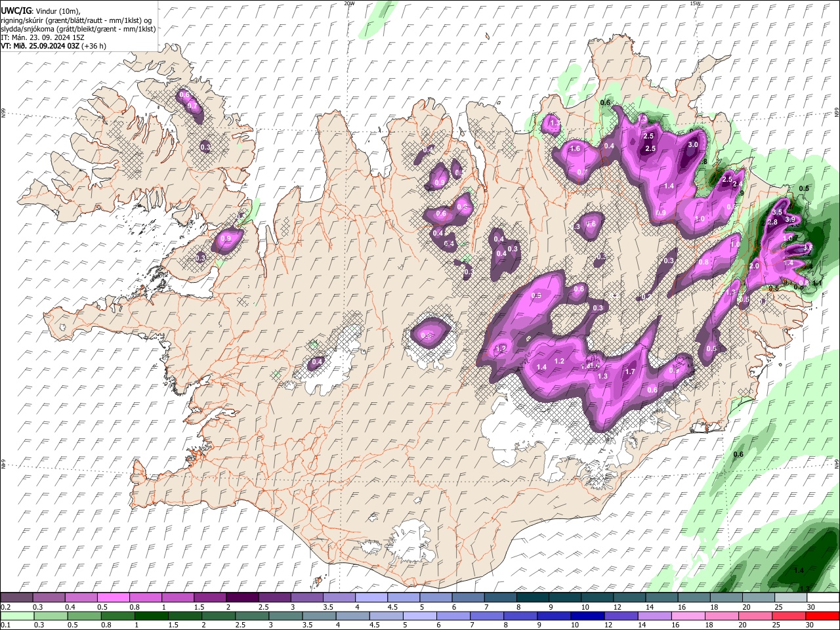Click lower legend swatch between 25 and 30
Image resolution: width=840 pixels, height=630 pixels.
click(789, 616)
